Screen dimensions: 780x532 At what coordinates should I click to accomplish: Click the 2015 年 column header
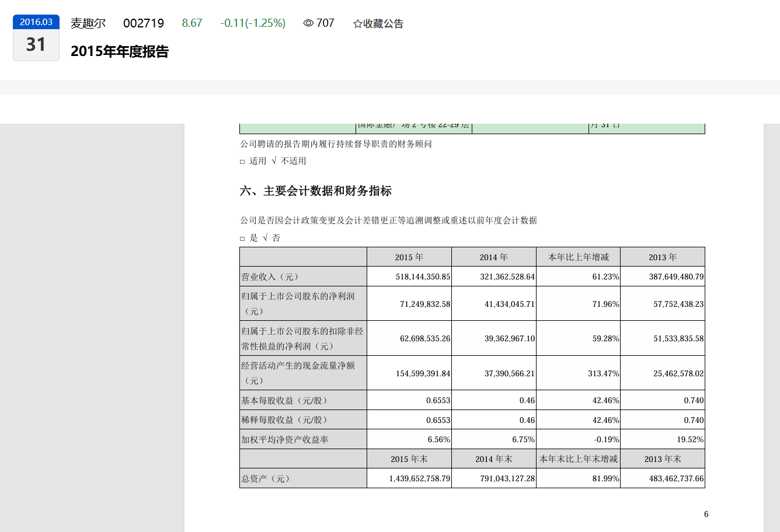pyautogui.click(x=409, y=257)
